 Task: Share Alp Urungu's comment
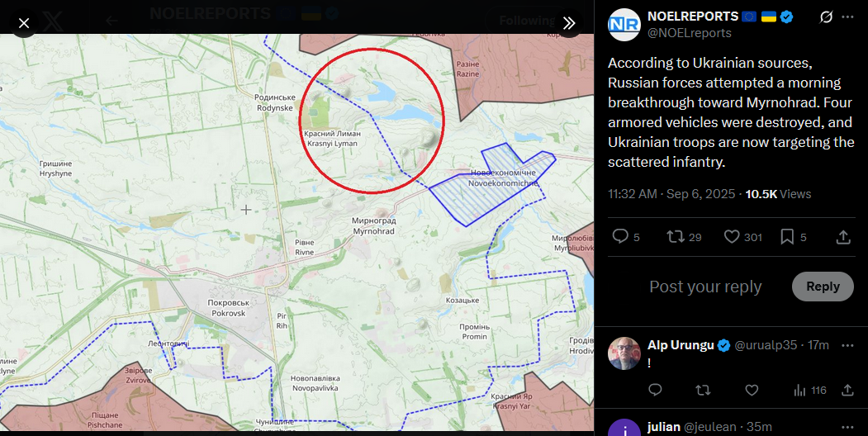(x=847, y=390)
